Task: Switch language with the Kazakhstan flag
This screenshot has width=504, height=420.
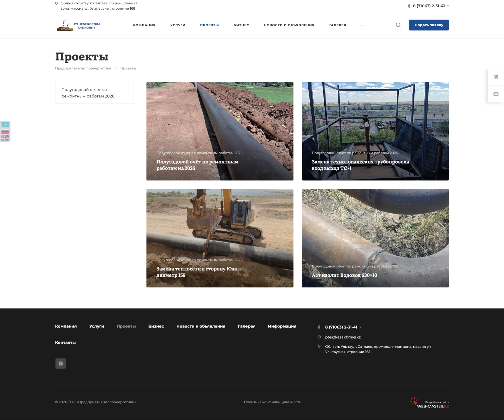Action: click(x=5, y=125)
